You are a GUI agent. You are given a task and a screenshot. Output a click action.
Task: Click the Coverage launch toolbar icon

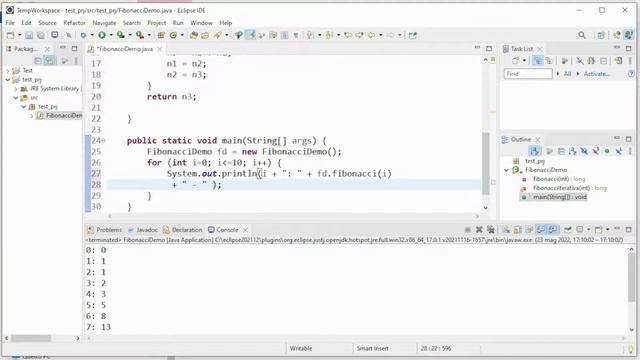coord(121,36)
